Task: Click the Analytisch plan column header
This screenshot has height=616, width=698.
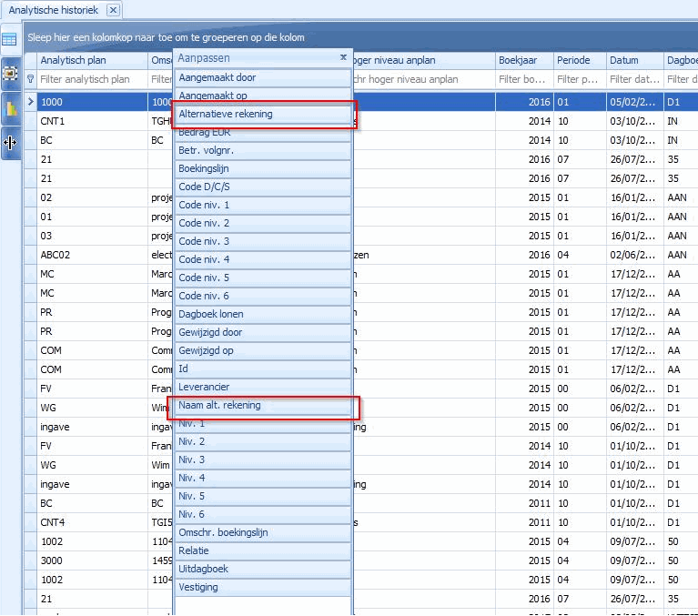Action: pos(91,61)
